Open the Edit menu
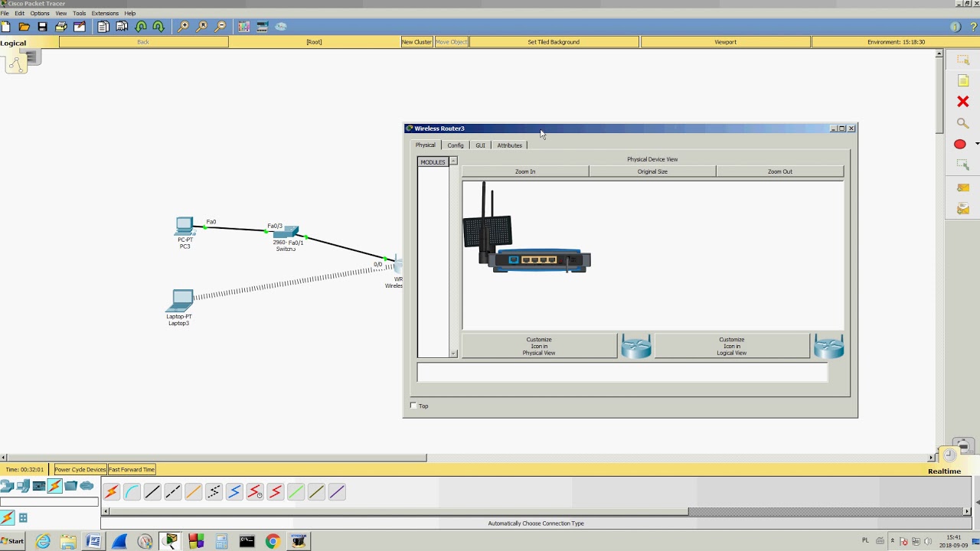980x551 pixels. point(19,13)
